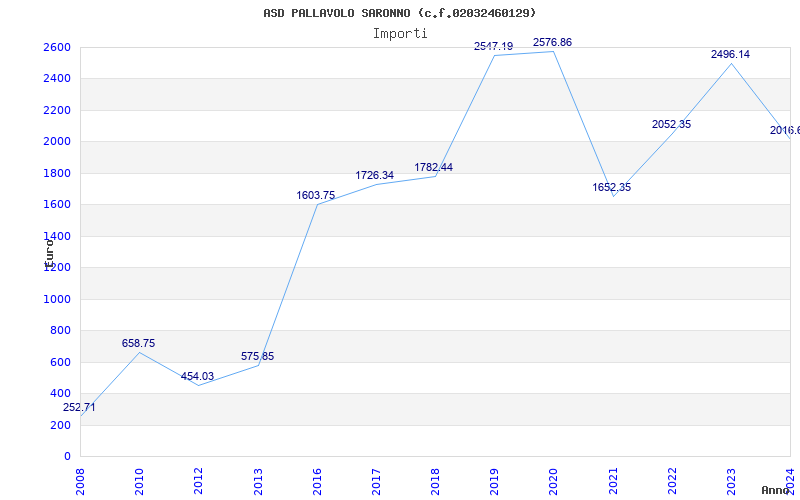Click the x-axis year 2023

click(x=731, y=481)
